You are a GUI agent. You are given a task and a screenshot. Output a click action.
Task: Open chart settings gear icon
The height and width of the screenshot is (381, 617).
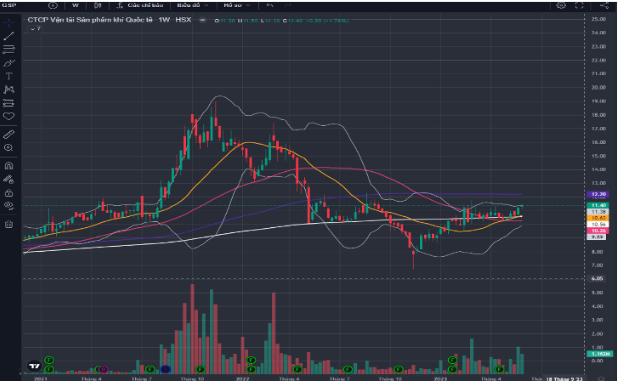[x=561, y=5]
